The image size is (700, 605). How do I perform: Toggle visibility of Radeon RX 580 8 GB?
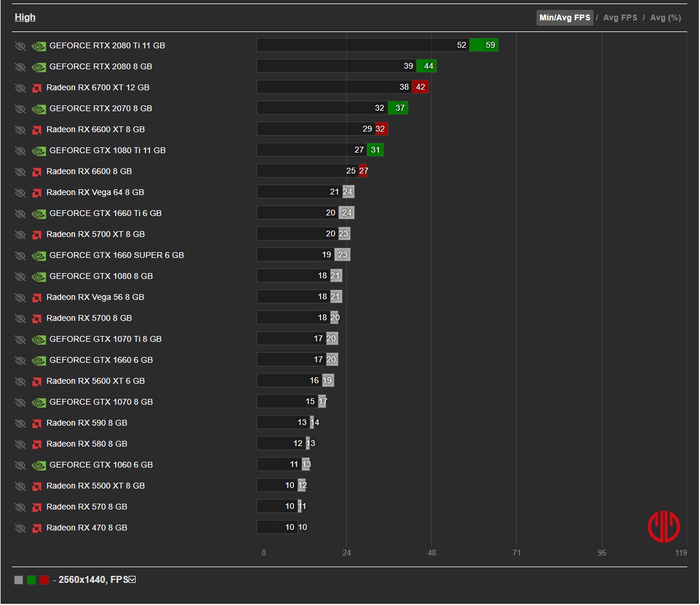[20, 444]
